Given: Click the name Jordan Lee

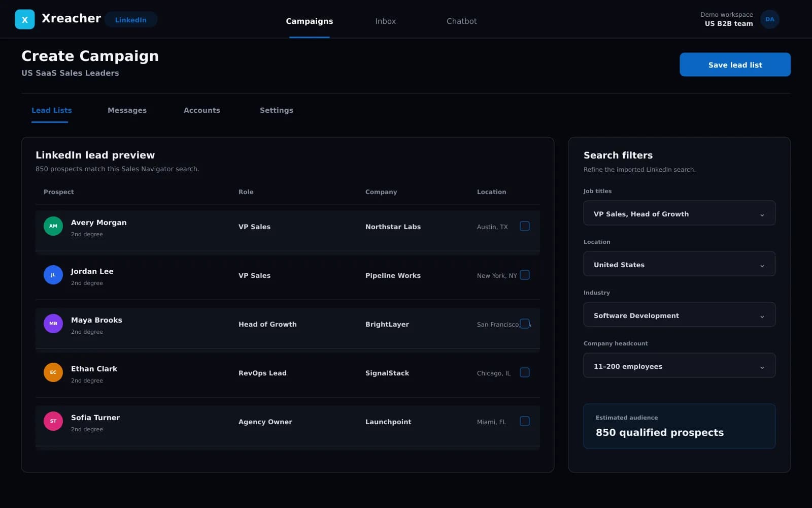Looking at the screenshot, I should coord(92,271).
